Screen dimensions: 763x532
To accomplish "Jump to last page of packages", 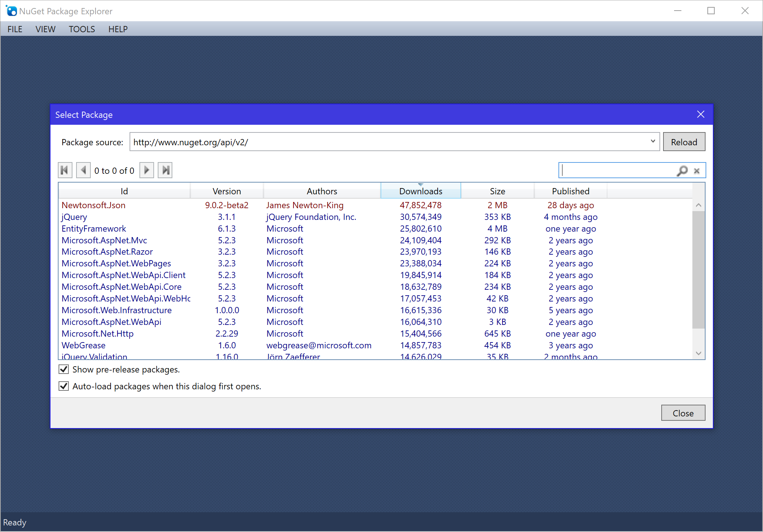I will tap(165, 170).
